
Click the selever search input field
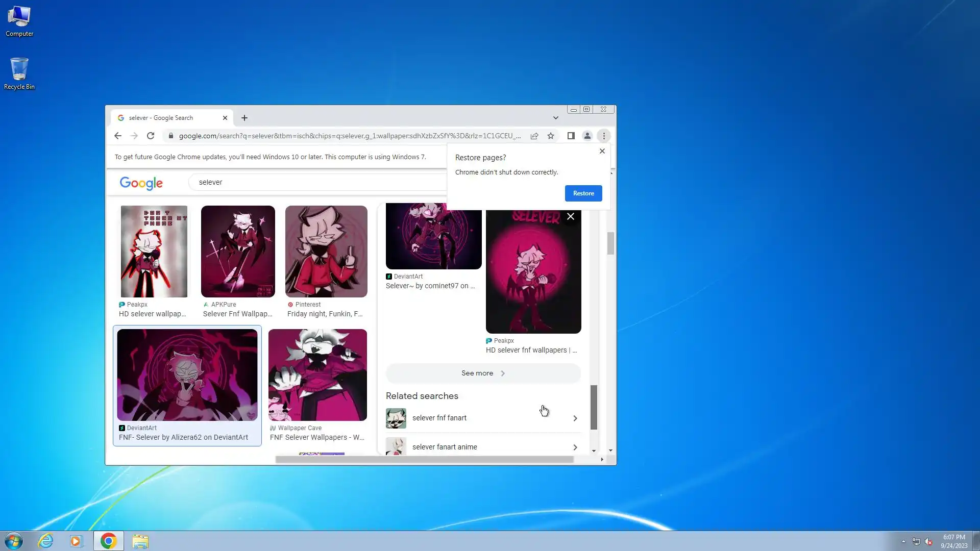click(316, 182)
